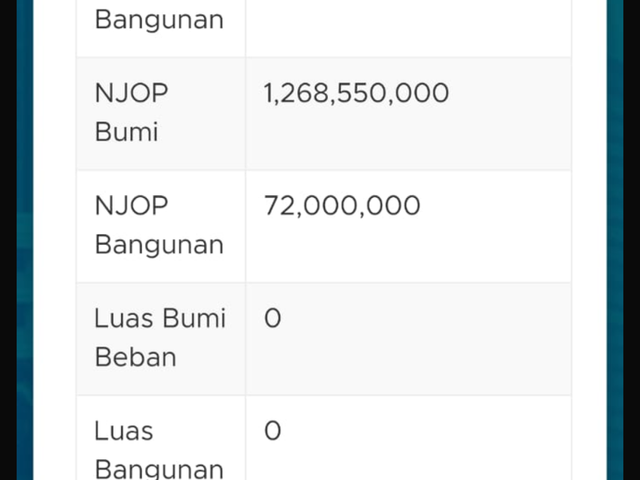Click the black border on the right edge
The width and height of the screenshot is (640, 480).
click(631, 240)
